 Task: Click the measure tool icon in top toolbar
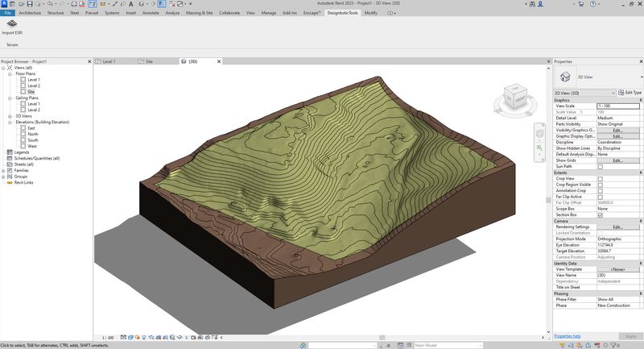(103, 4)
